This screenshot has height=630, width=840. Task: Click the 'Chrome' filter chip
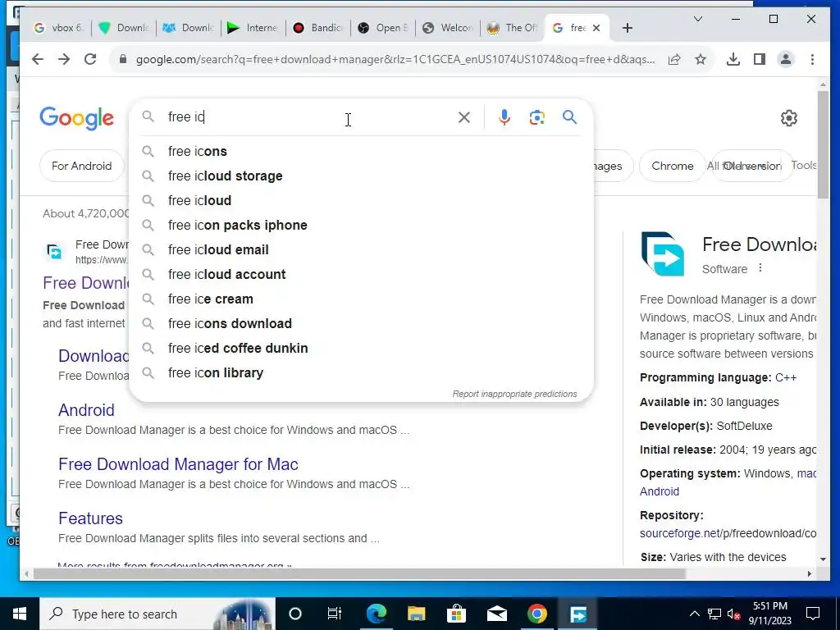coord(673,166)
